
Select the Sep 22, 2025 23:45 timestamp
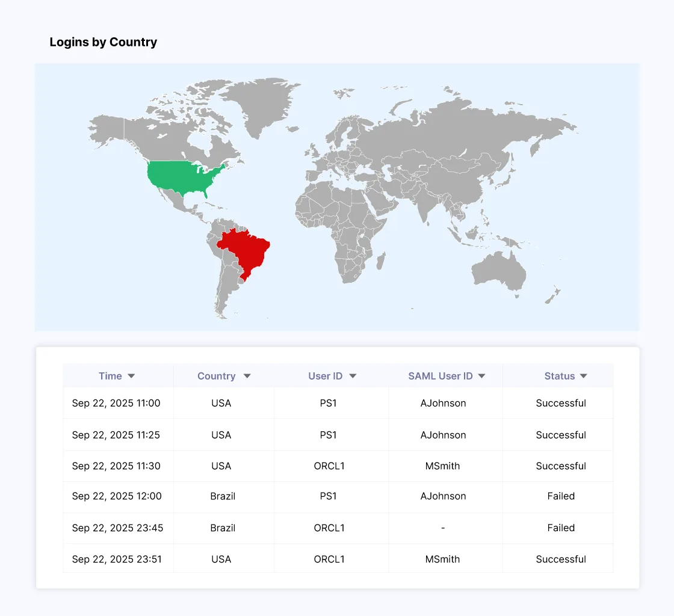coord(117,528)
